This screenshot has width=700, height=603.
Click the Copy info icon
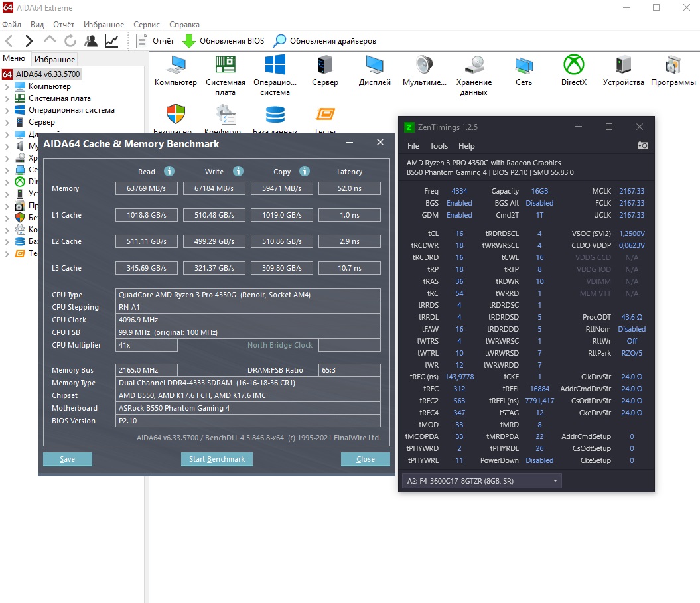pyautogui.click(x=305, y=171)
